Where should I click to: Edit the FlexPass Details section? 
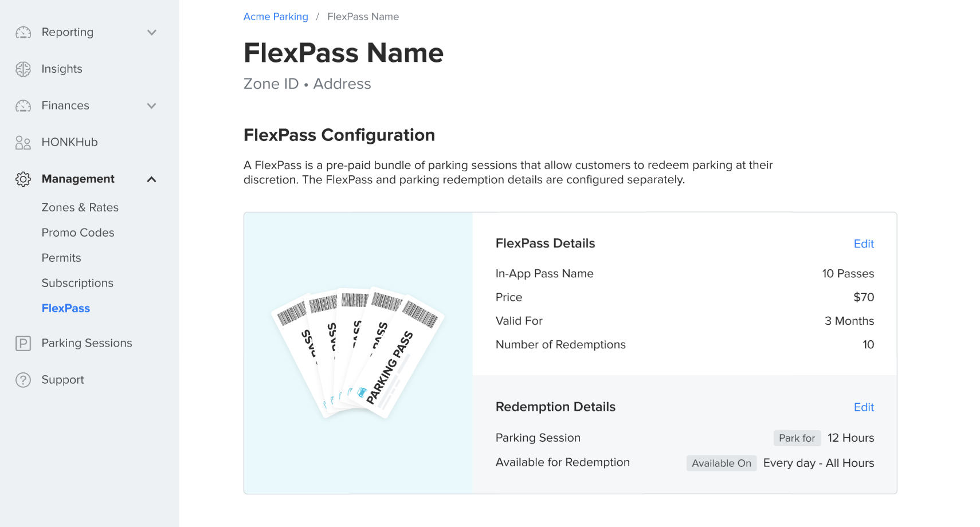point(864,244)
